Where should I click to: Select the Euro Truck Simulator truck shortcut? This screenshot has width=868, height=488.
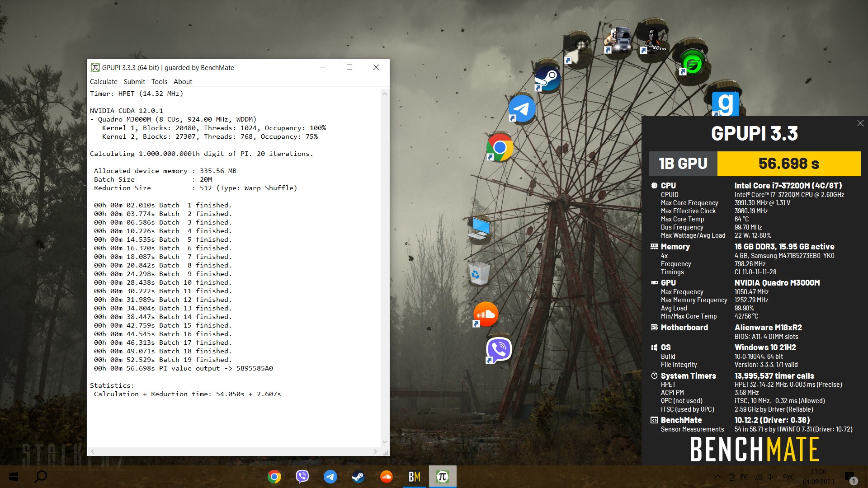(x=618, y=40)
